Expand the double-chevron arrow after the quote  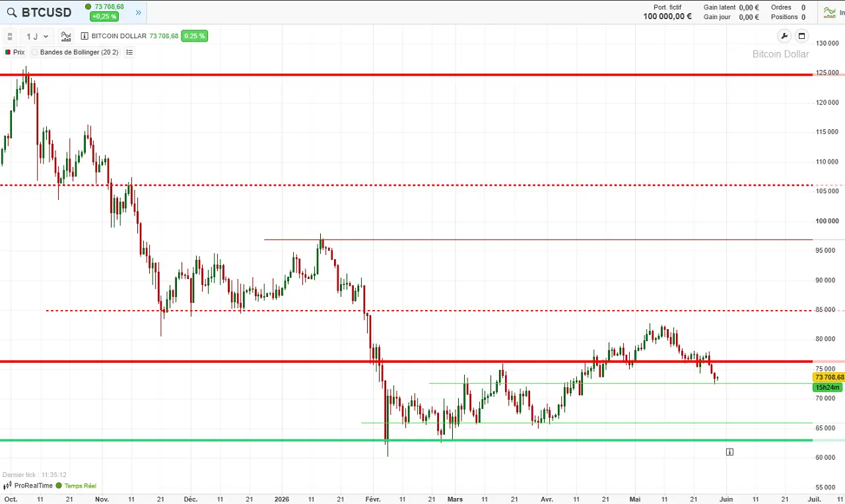(138, 12)
